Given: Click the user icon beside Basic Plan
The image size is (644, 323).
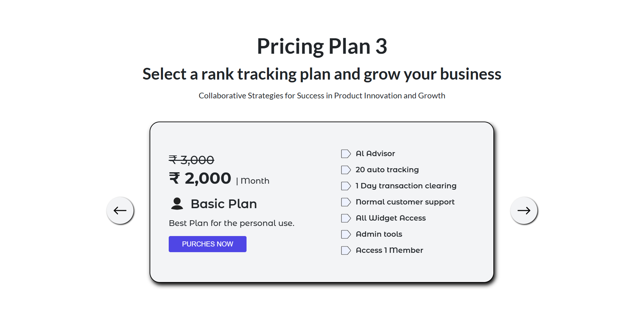Looking at the screenshot, I should point(177,204).
